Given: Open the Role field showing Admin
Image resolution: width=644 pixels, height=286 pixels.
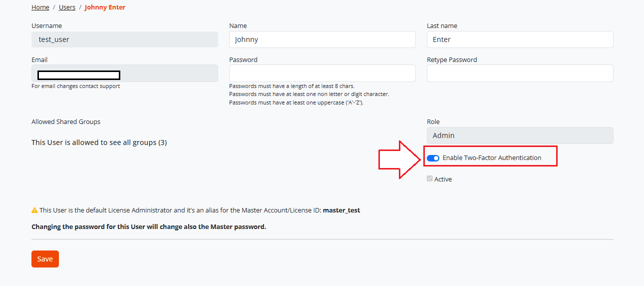Looking at the screenshot, I should [520, 135].
